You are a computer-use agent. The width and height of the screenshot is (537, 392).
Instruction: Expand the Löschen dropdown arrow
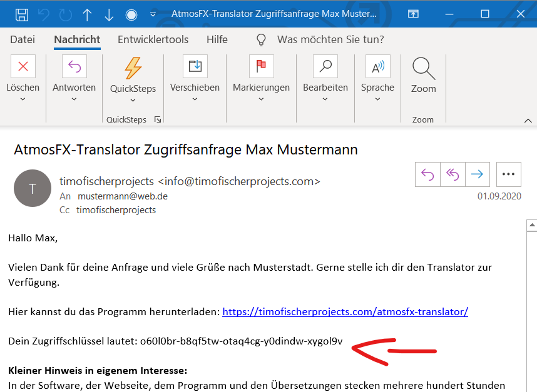pyautogui.click(x=23, y=99)
